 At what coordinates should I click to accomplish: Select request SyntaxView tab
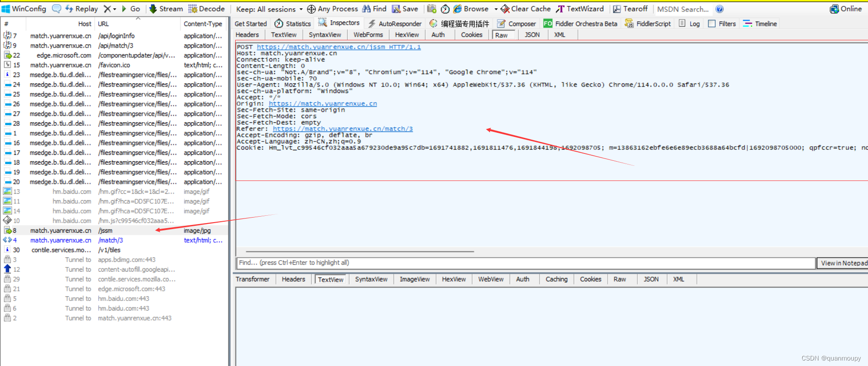click(325, 35)
